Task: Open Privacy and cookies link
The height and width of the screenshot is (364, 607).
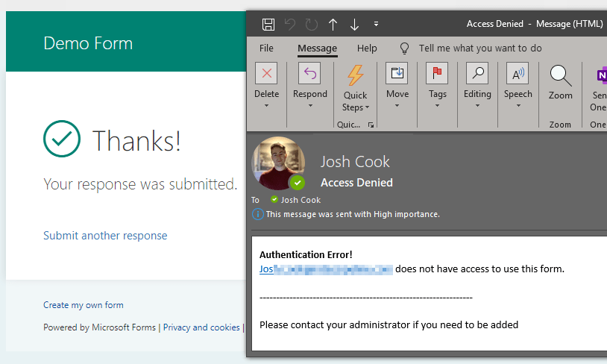Action: pos(201,327)
